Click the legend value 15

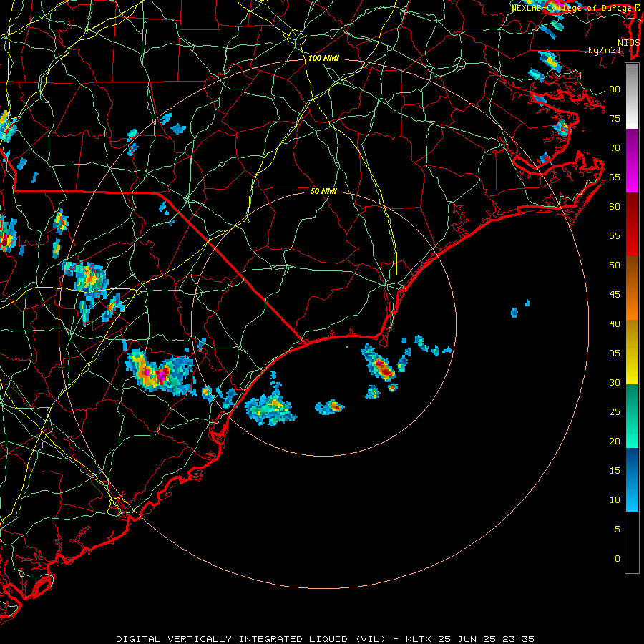click(615, 471)
